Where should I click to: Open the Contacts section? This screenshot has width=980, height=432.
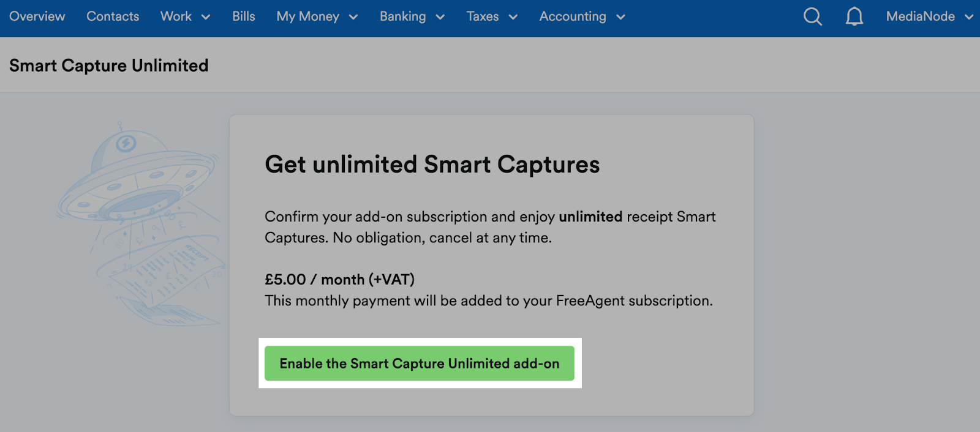pos(113,17)
